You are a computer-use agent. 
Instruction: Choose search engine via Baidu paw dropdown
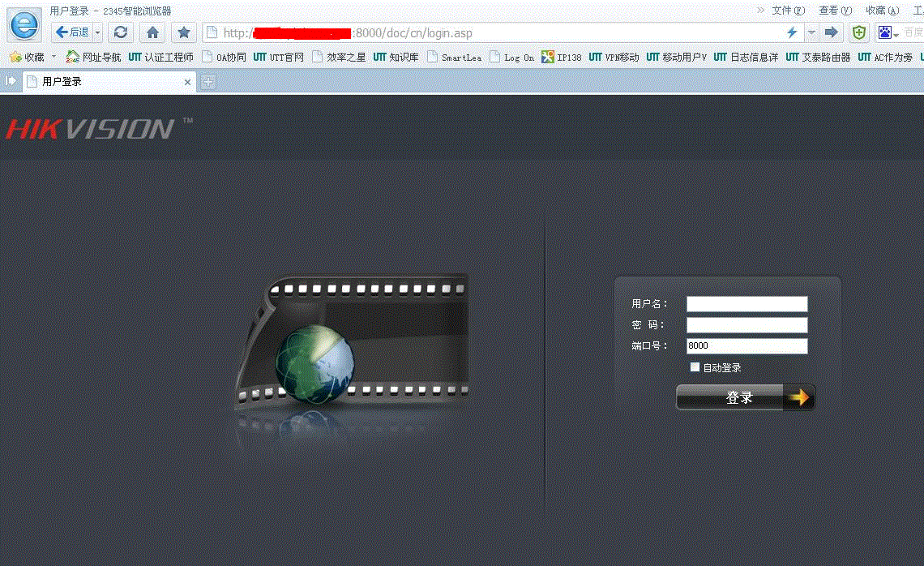tap(888, 33)
